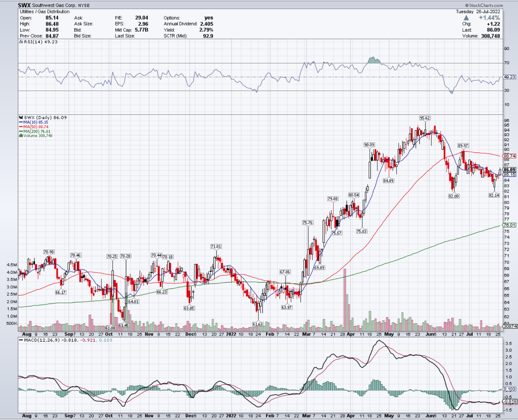This screenshot has width=518, height=420.
Task: Click the MA(200) 76.01 legend entry
Action: click(35, 131)
